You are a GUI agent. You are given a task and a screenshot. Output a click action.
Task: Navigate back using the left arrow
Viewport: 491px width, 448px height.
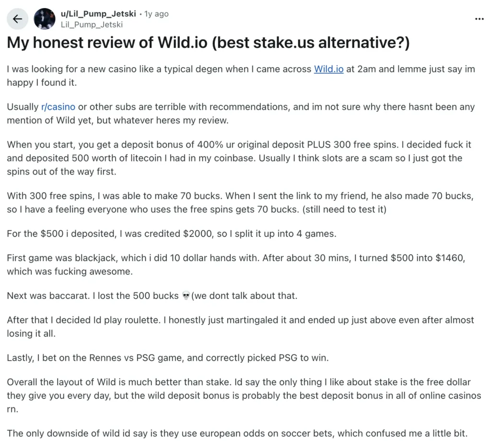click(x=17, y=19)
